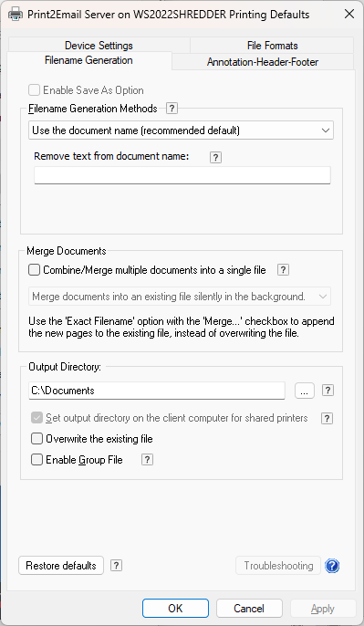Viewport: 364px width, 626px height.
Task: Select the Filename Generation tab
Action: click(x=89, y=60)
